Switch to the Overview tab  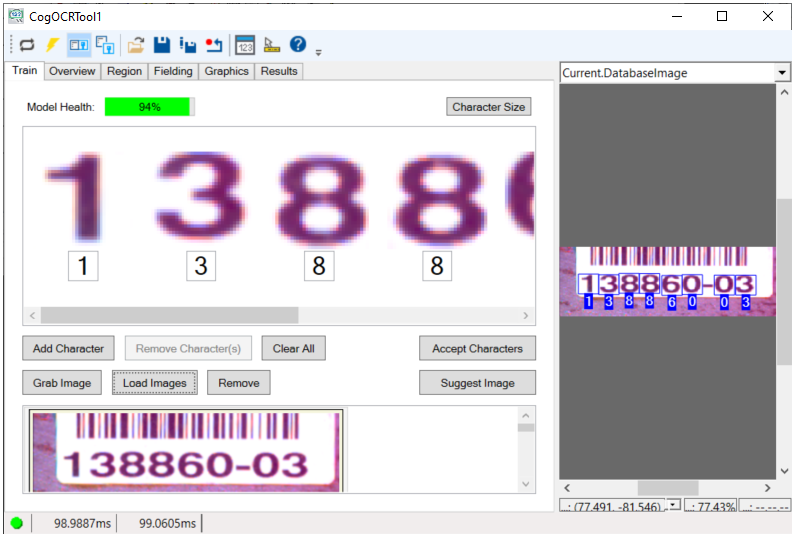point(72,71)
